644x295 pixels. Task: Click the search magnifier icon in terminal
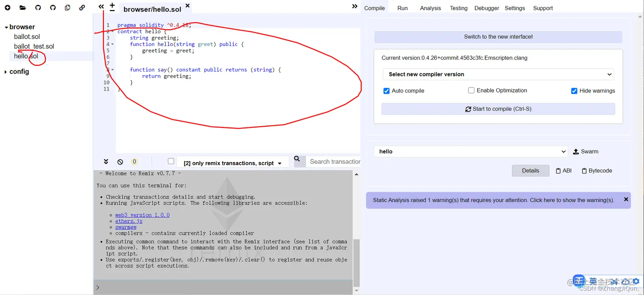coord(297,159)
